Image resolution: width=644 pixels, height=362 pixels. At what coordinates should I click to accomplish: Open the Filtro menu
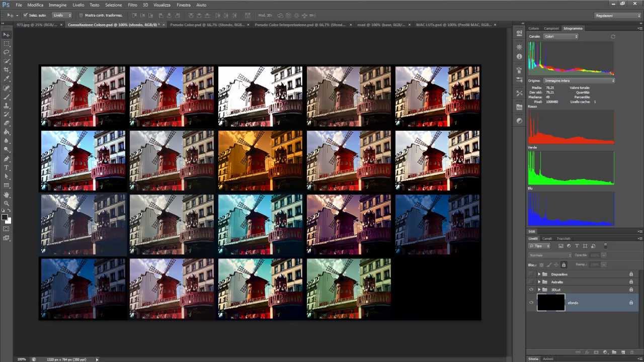132,5
